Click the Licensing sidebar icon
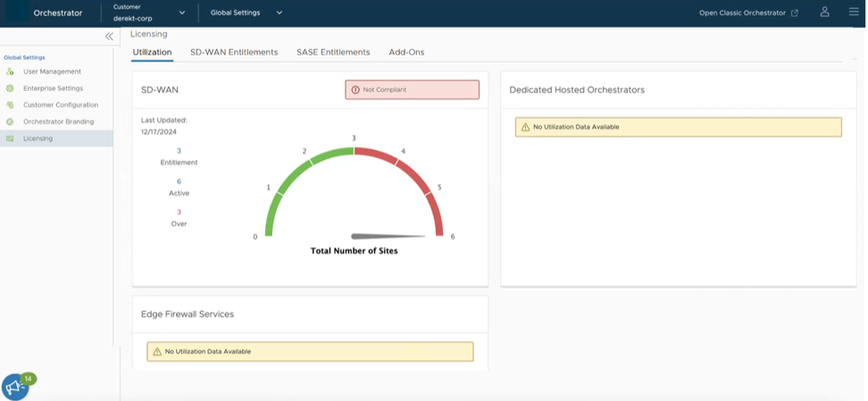The height and width of the screenshot is (401, 868). coord(10,138)
